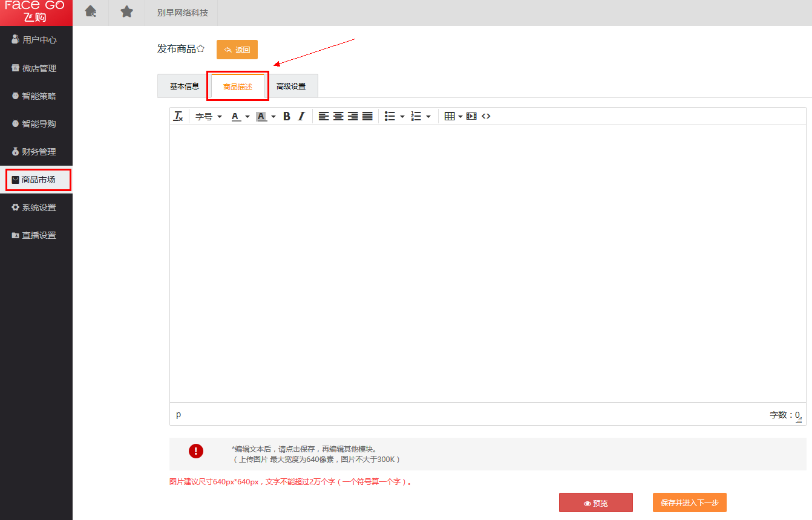The width and height of the screenshot is (812, 520).
Task: Align text to the left
Action: tap(324, 116)
